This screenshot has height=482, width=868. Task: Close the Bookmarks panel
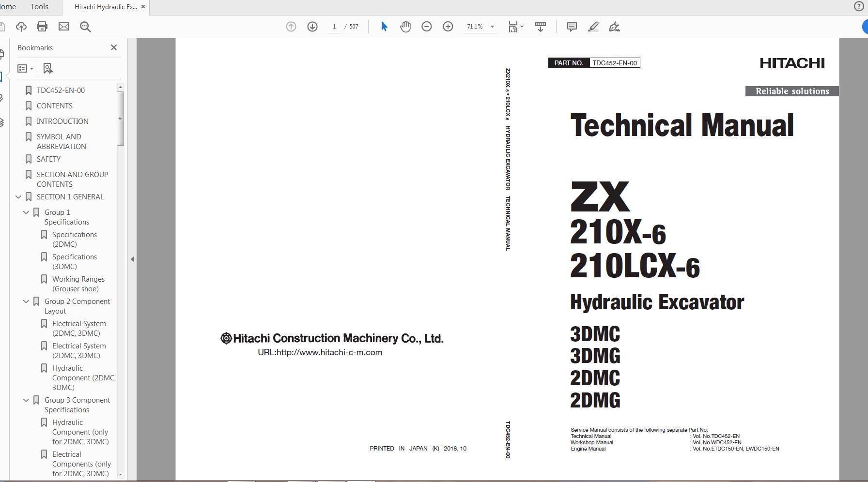coord(114,47)
